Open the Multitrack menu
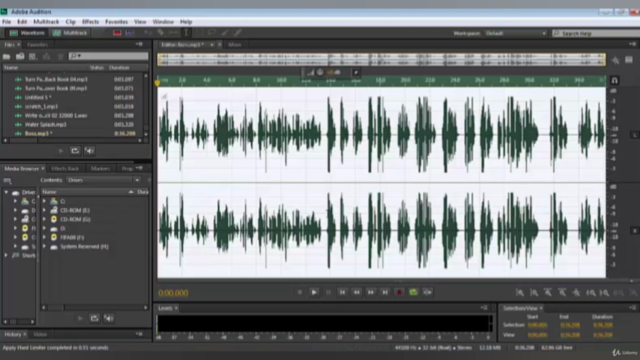640x360 pixels. pyautogui.click(x=46, y=22)
